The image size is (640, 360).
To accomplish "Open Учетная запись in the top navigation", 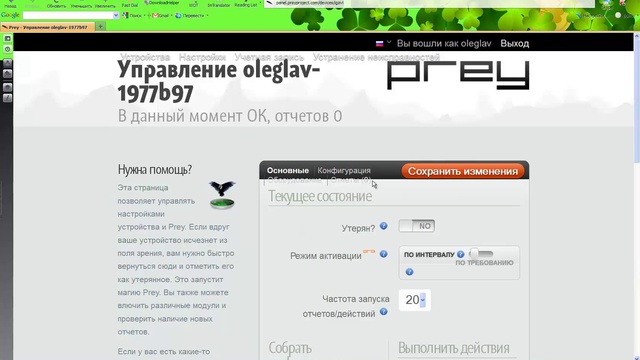I will 269,57.
